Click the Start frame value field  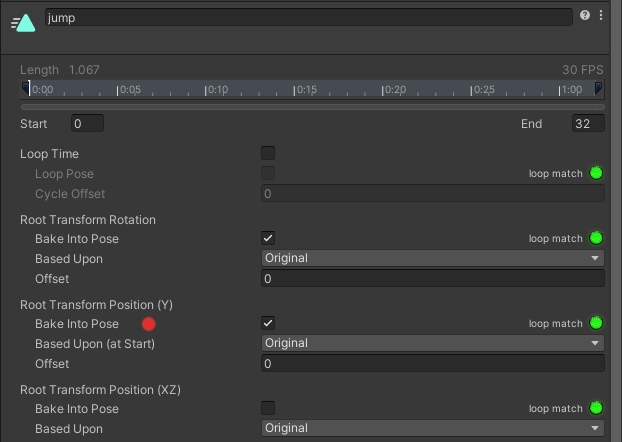[87, 124]
